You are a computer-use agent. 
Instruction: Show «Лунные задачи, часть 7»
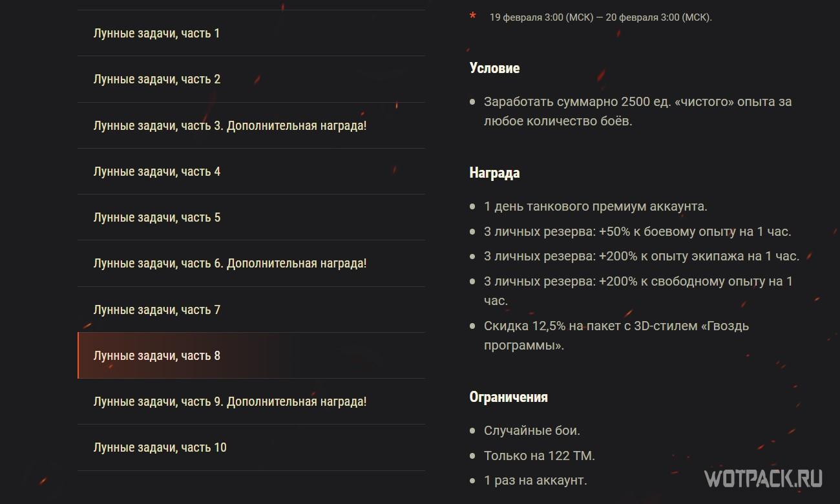(157, 310)
